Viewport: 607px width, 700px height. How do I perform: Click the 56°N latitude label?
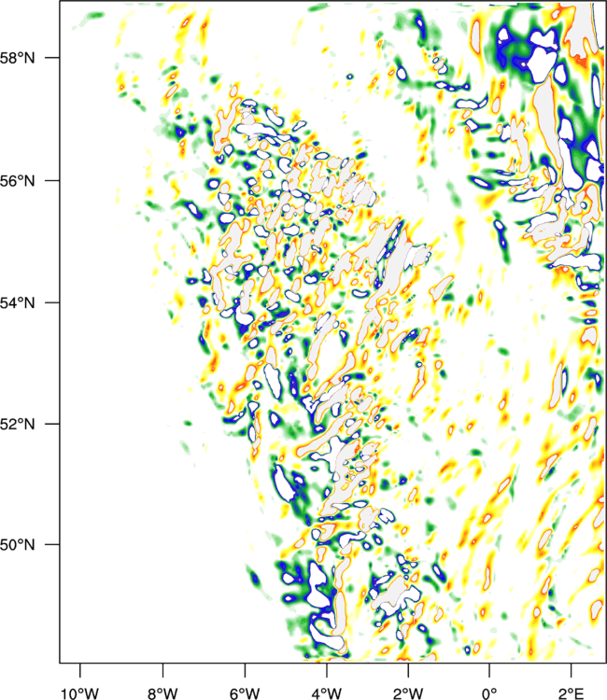(17, 181)
